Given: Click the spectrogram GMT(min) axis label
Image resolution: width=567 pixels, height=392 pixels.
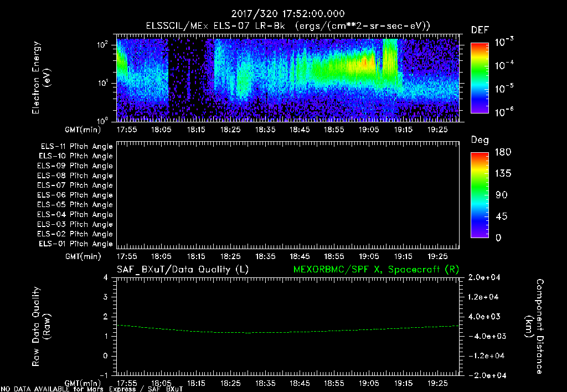Looking at the screenshot, I should point(83,130).
